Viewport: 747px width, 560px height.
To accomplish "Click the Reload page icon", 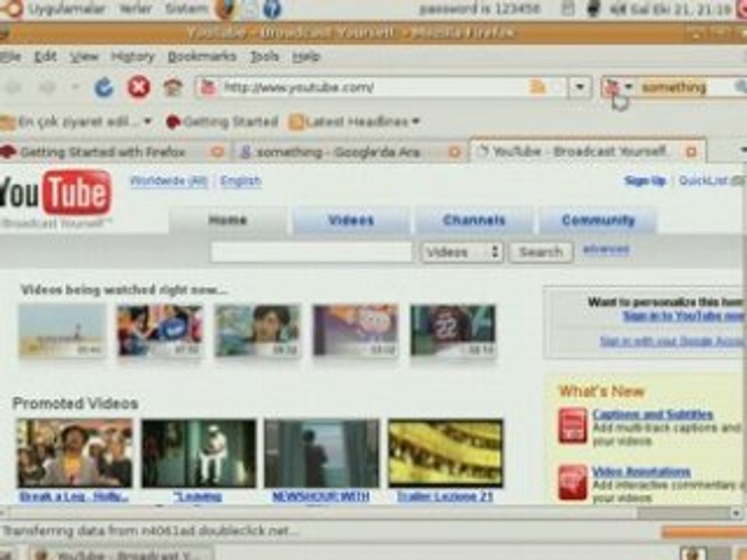I will [x=103, y=87].
